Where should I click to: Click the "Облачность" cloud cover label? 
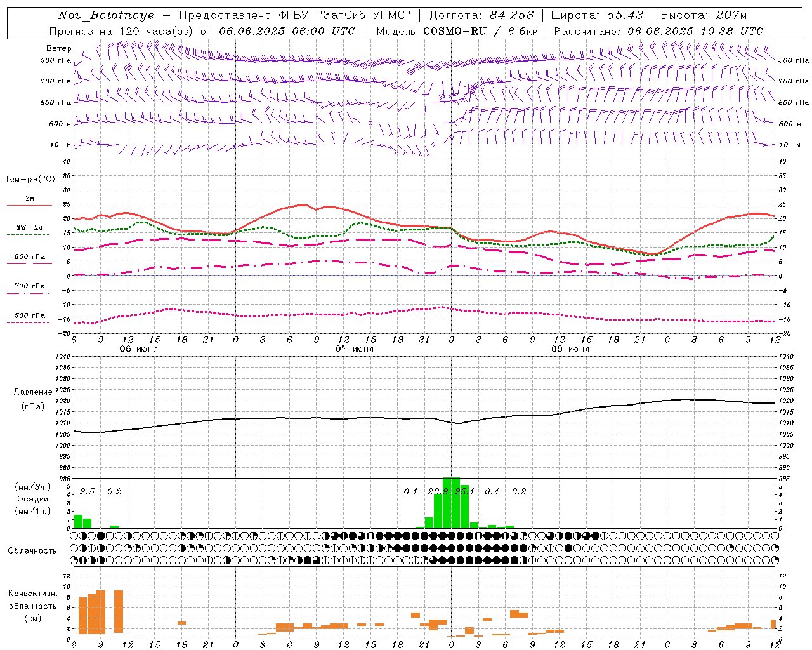(x=32, y=551)
